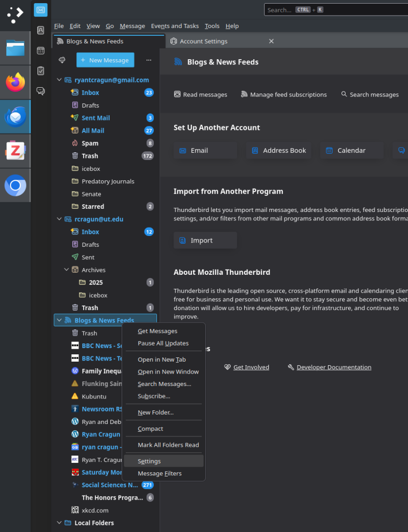Open the Address Book space icon
Viewport: 408px width, 532px height.
(x=41, y=30)
